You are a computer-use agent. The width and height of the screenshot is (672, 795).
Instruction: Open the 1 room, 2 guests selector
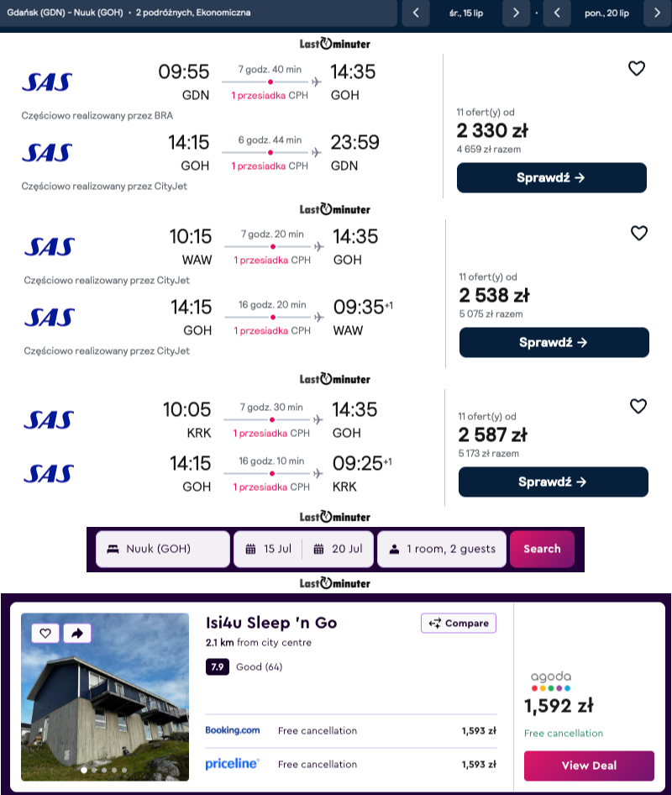click(x=442, y=549)
